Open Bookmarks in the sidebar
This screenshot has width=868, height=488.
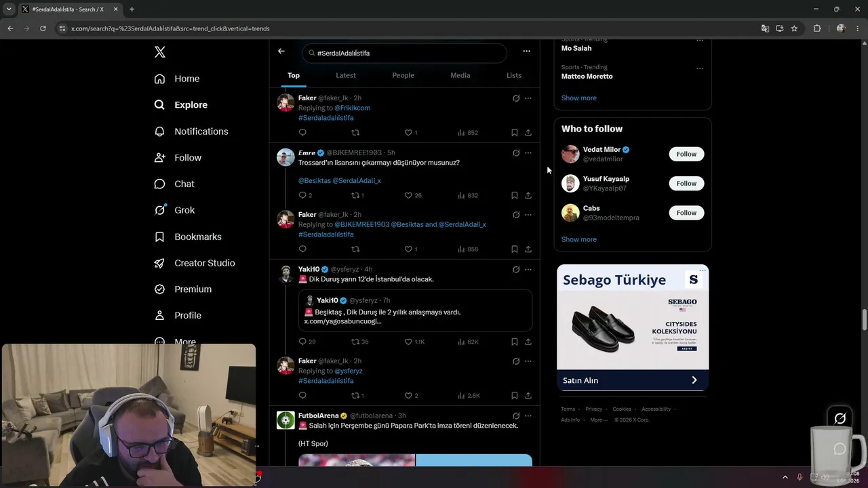188,237
